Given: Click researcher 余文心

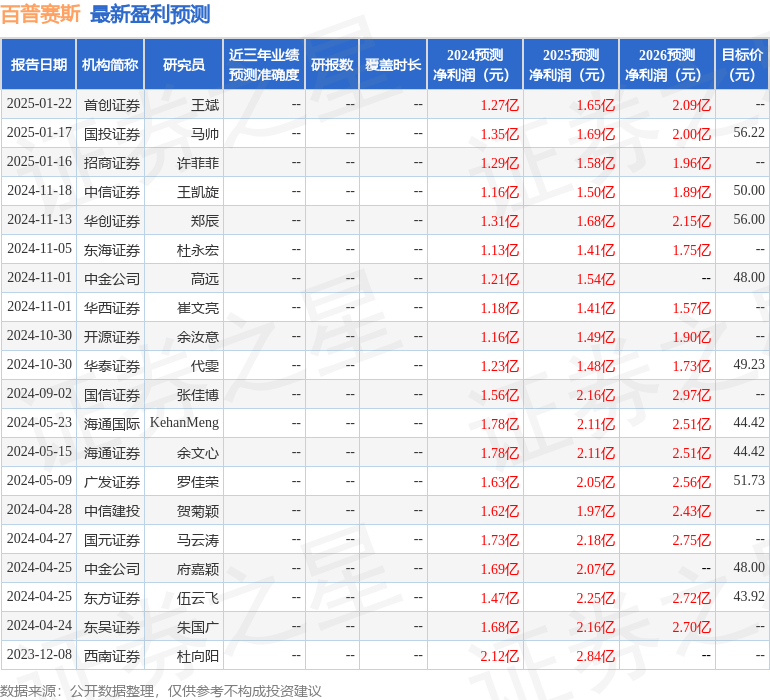Looking at the screenshot, I should [x=198, y=453].
